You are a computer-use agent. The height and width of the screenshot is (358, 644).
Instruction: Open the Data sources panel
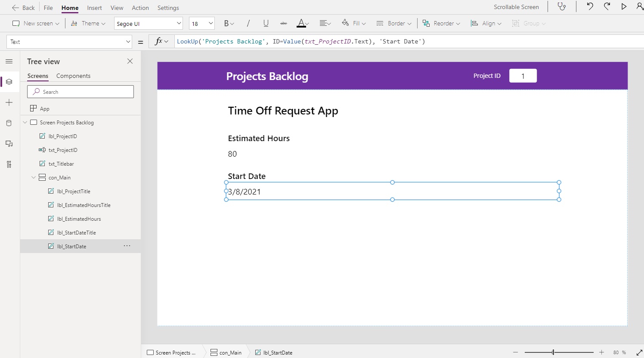(x=9, y=123)
